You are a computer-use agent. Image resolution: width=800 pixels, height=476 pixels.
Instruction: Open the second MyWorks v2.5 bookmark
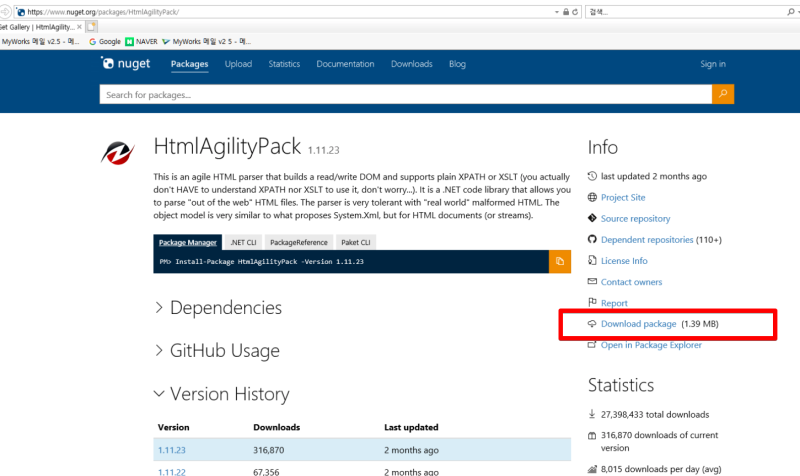(206, 41)
